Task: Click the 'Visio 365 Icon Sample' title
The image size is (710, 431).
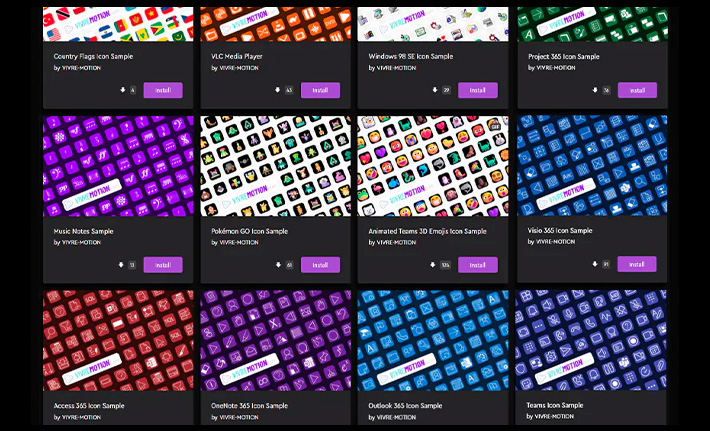Action: click(x=560, y=230)
